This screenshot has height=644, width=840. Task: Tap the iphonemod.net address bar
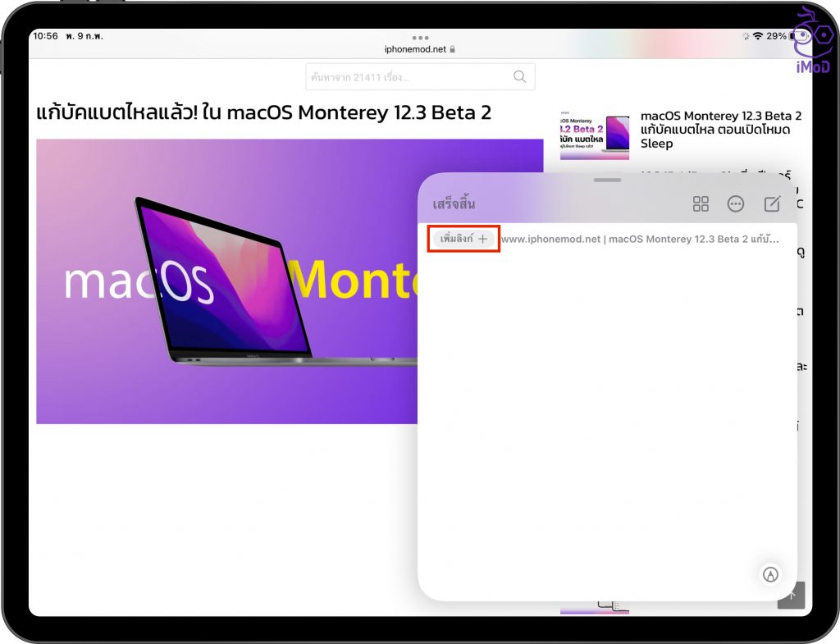(414, 49)
